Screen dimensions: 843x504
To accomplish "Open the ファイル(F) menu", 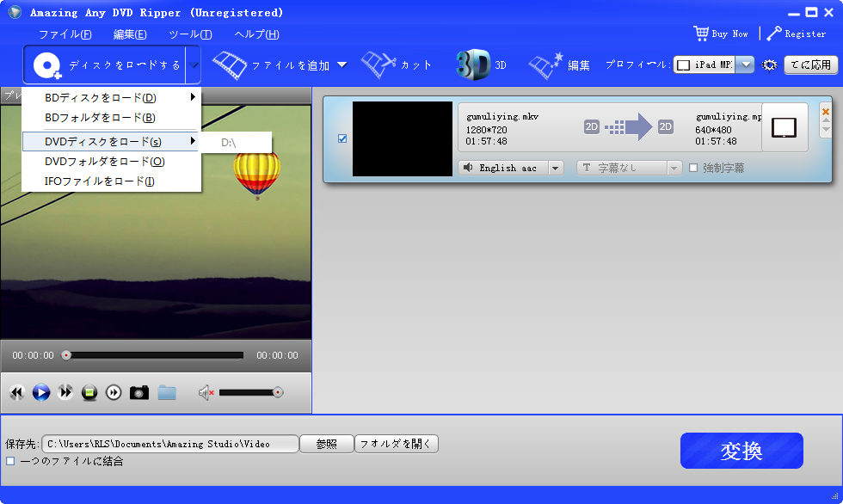I will (x=65, y=34).
